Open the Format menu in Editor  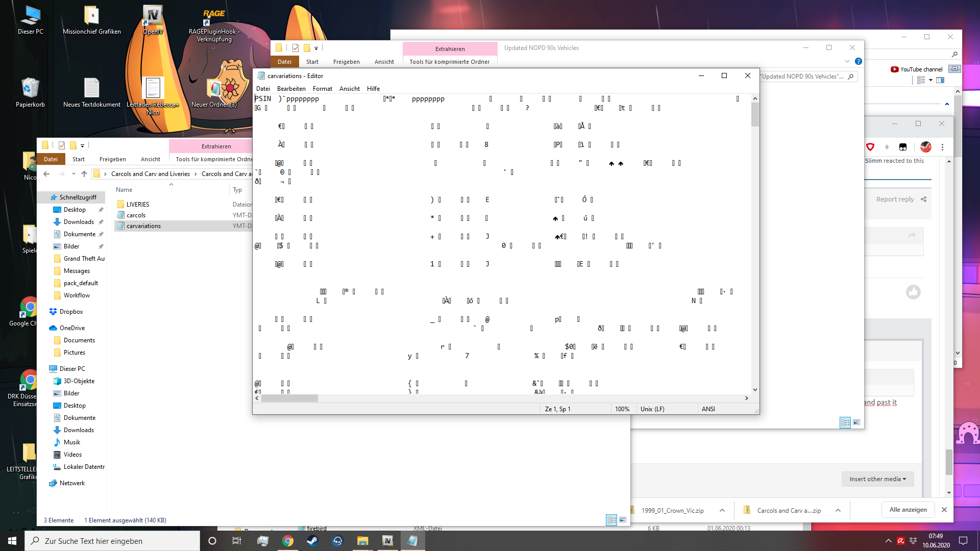point(322,89)
